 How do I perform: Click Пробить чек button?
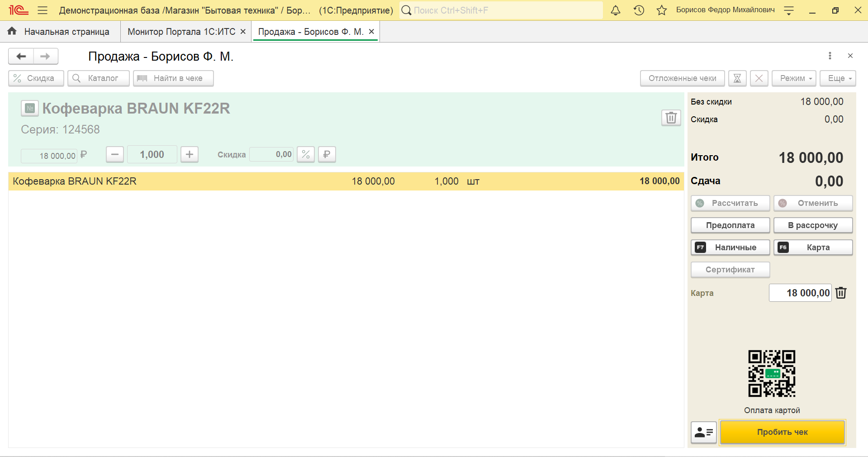(x=783, y=432)
